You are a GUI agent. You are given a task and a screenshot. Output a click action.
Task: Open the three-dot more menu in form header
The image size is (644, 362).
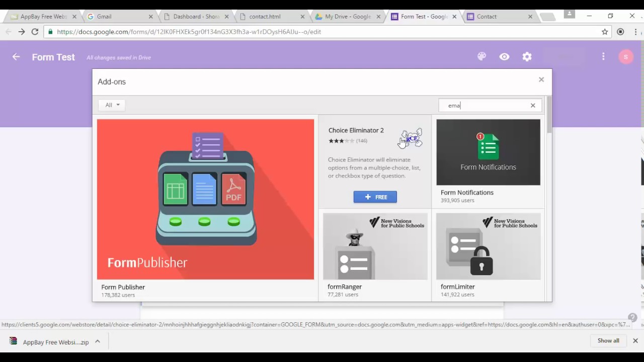[x=603, y=57]
